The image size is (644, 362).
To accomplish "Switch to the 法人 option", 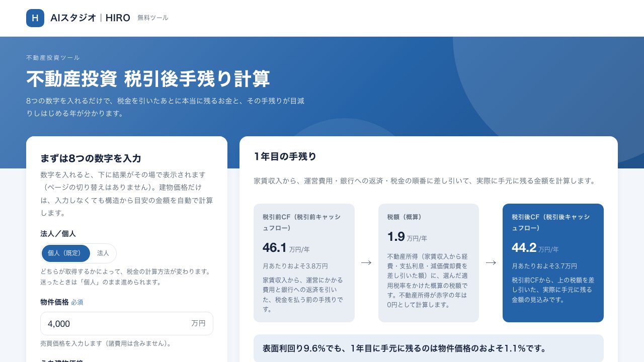I will tap(103, 253).
